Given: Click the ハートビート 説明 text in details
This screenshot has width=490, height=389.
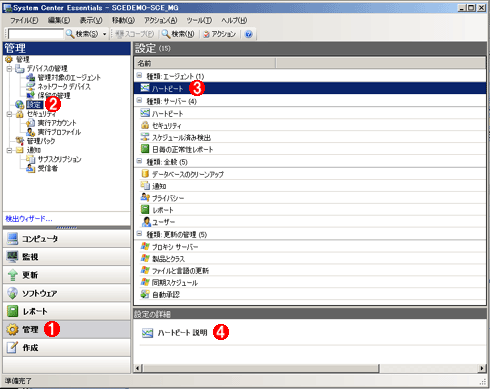Looking at the screenshot, I should pos(182,333).
